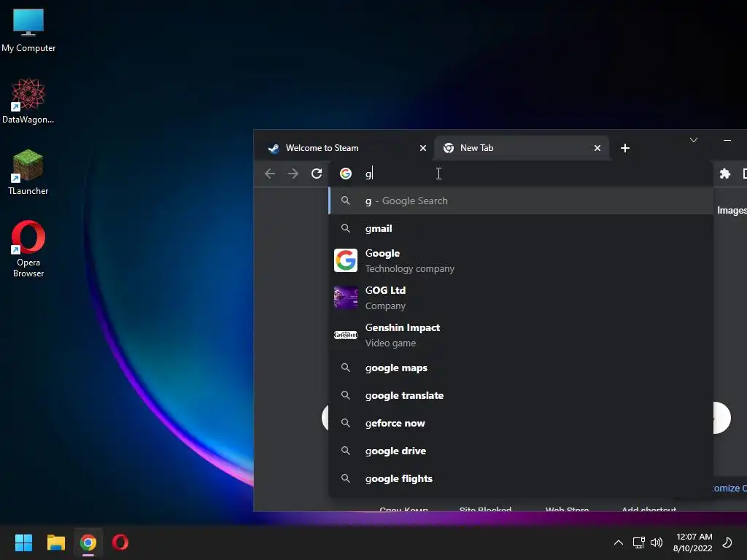
Task: Choose the google drive suggestion
Action: 521,451
